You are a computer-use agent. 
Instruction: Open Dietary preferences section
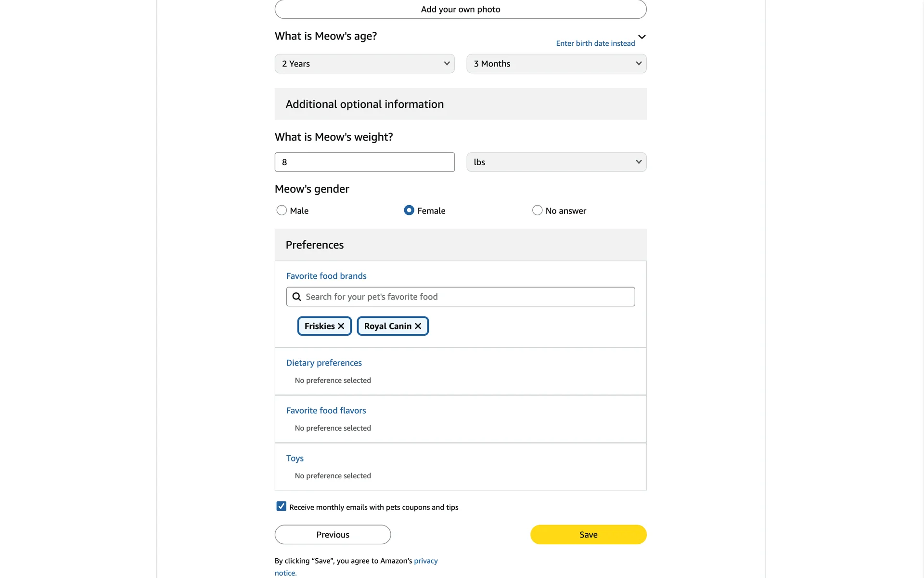324,363
